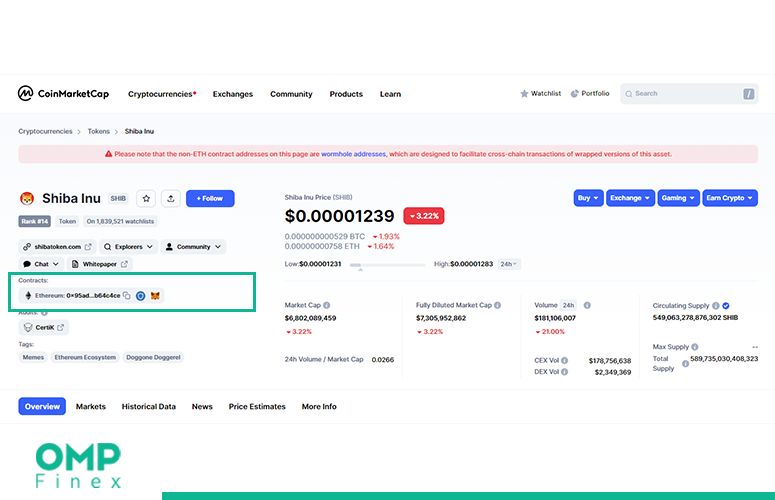Click the Follow button
Screen dimensions: 775x500
pyautogui.click(x=210, y=198)
